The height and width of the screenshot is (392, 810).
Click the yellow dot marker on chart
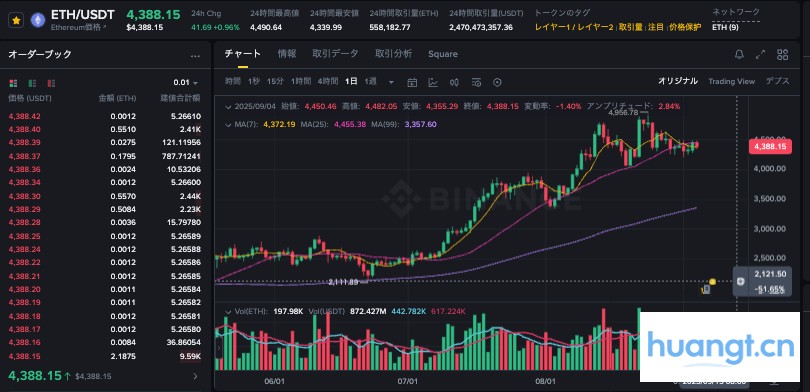pos(712,281)
